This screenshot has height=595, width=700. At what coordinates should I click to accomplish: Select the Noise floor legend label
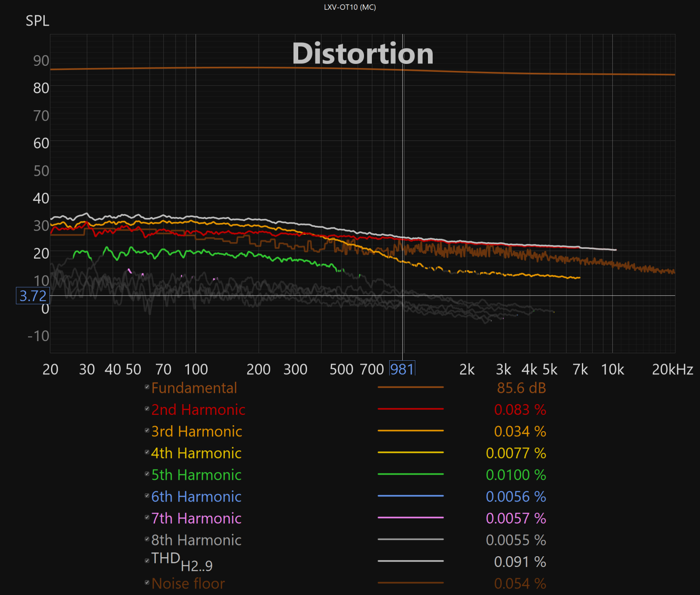tap(188, 583)
